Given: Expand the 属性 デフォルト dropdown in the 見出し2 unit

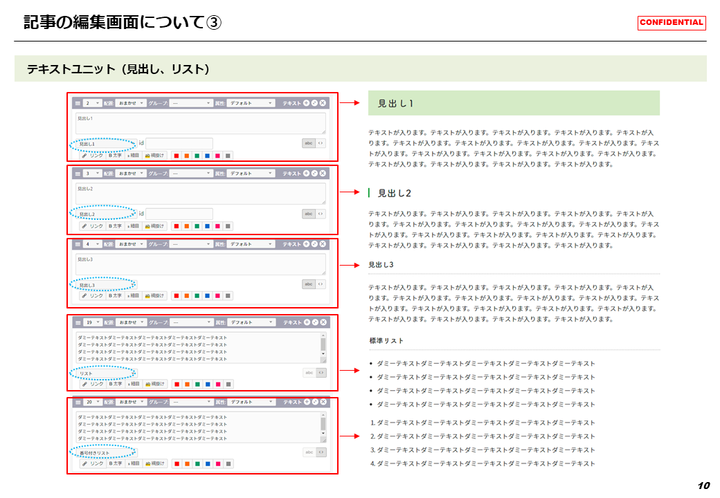Looking at the screenshot, I should pos(250,174).
